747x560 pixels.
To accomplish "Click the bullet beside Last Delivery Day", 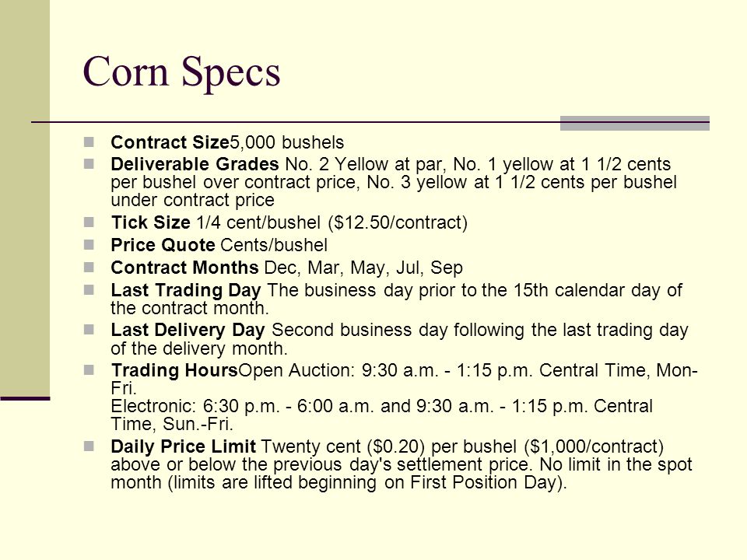I will (x=89, y=330).
